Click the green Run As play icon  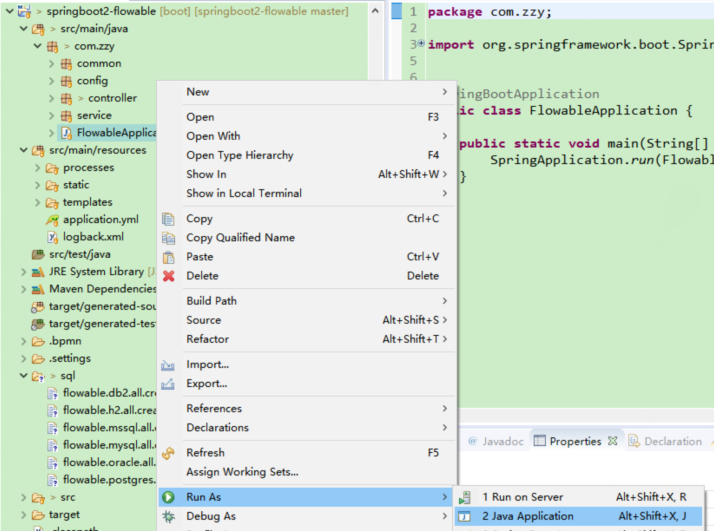tap(168, 497)
